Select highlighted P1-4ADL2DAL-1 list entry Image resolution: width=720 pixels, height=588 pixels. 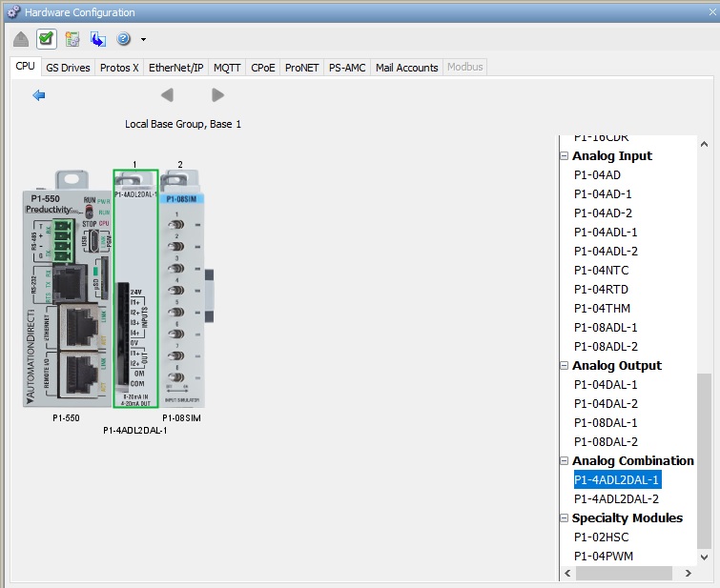(617, 479)
